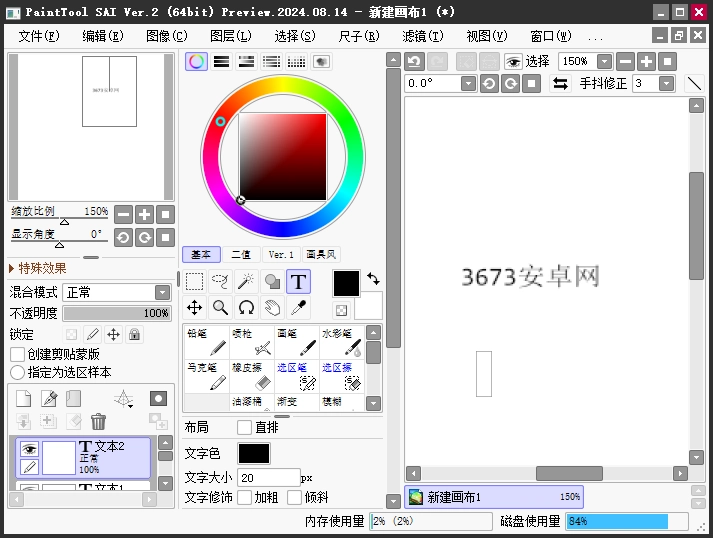Viewport: 713px width, 538px height.
Task: Select the shape tool
Action: pos(272,282)
